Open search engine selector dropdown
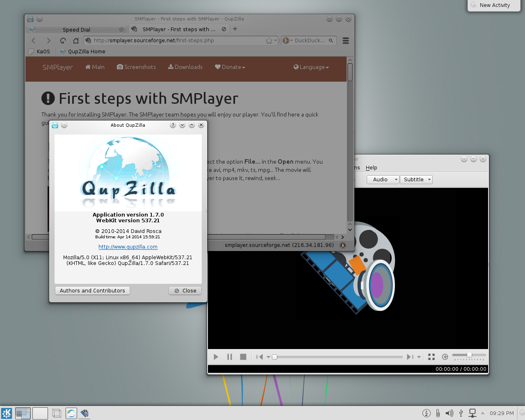 tap(288, 40)
